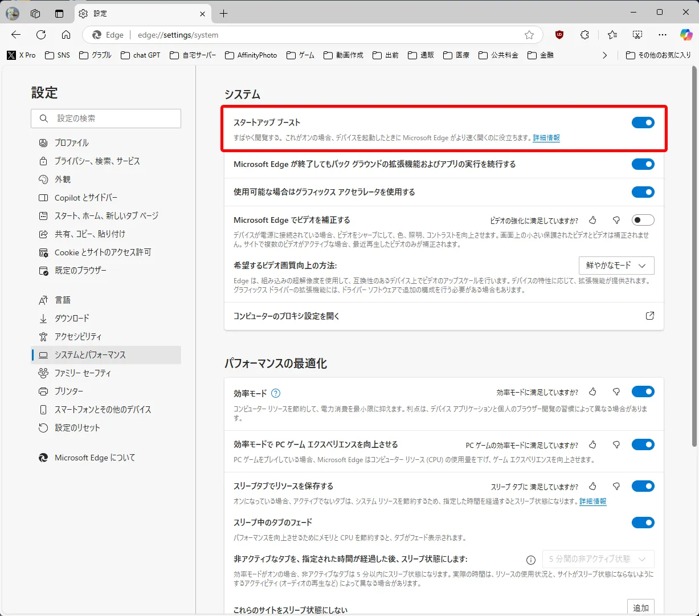Click the 設定の検索 search field
The image size is (699, 616).
[106, 119]
